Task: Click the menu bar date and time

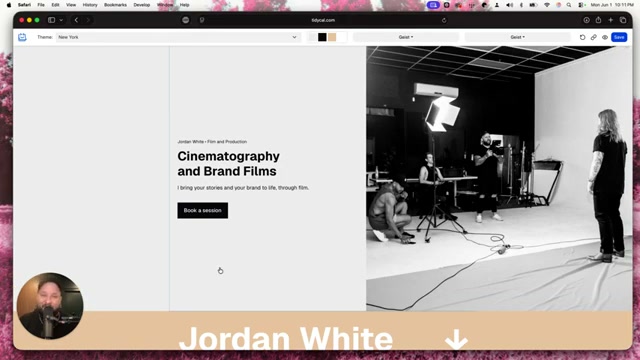Action: pos(612,5)
